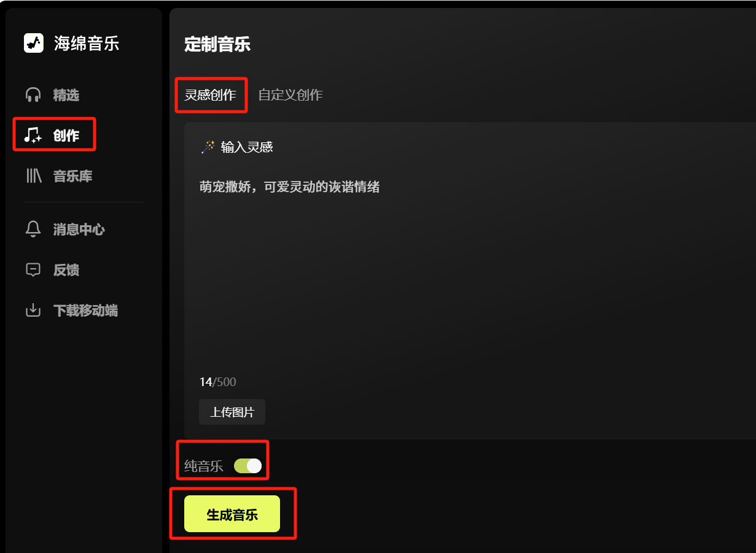The image size is (756, 553).
Task: Click the download arrow icon for 下载移动端
Action: tap(33, 311)
